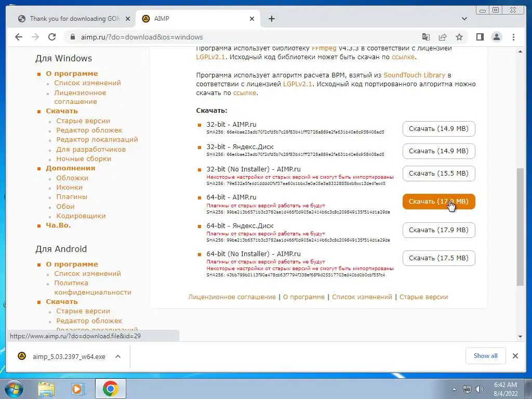Open Windows Старые версии sidebar link
This screenshot has width=532, height=399.
coord(83,121)
